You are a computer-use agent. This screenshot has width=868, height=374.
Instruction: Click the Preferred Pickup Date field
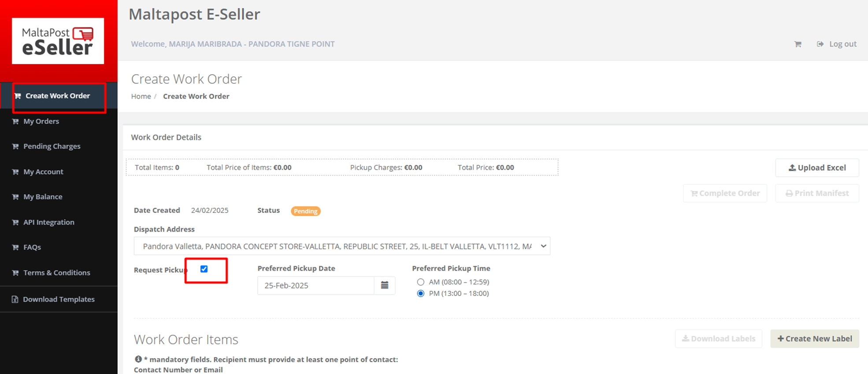click(316, 285)
